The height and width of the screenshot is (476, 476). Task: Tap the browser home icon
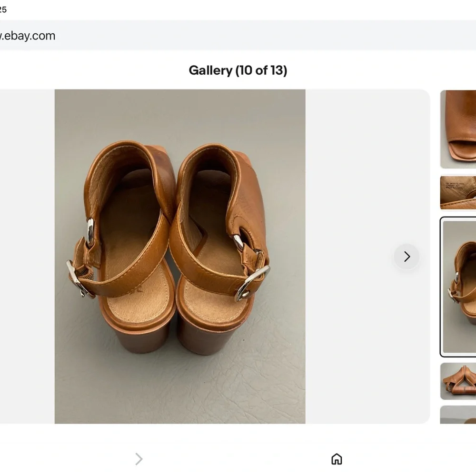(x=337, y=459)
